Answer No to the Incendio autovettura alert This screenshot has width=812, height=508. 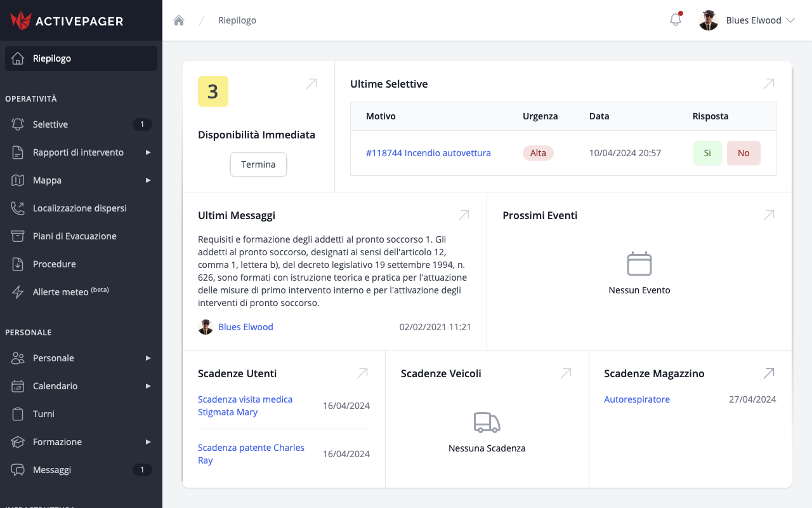[x=743, y=153]
